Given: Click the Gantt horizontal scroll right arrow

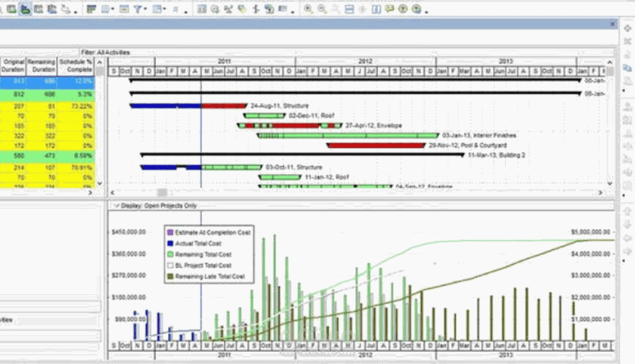Looking at the screenshot, I should pyautogui.click(x=601, y=193).
